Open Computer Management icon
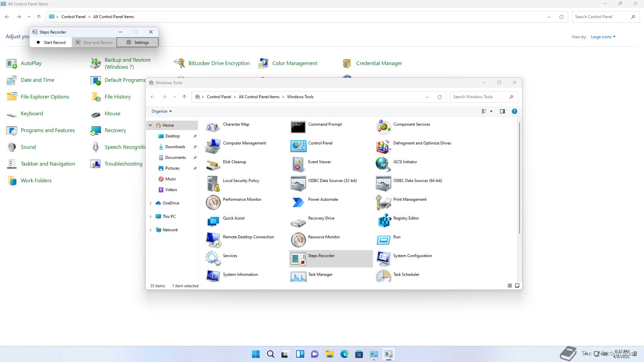Image resolution: width=644 pixels, height=362 pixels. [x=213, y=146]
